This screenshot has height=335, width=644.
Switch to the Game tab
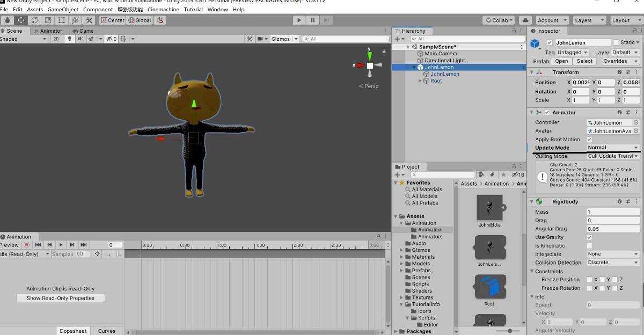(x=83, y=31)
